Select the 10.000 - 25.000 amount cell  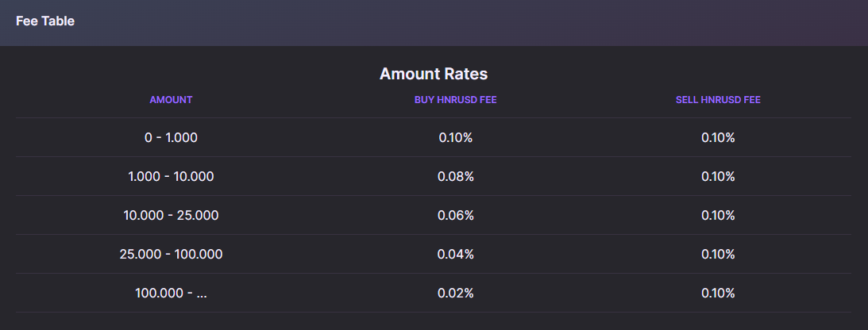pyautogui.click(x=171, y=215)
